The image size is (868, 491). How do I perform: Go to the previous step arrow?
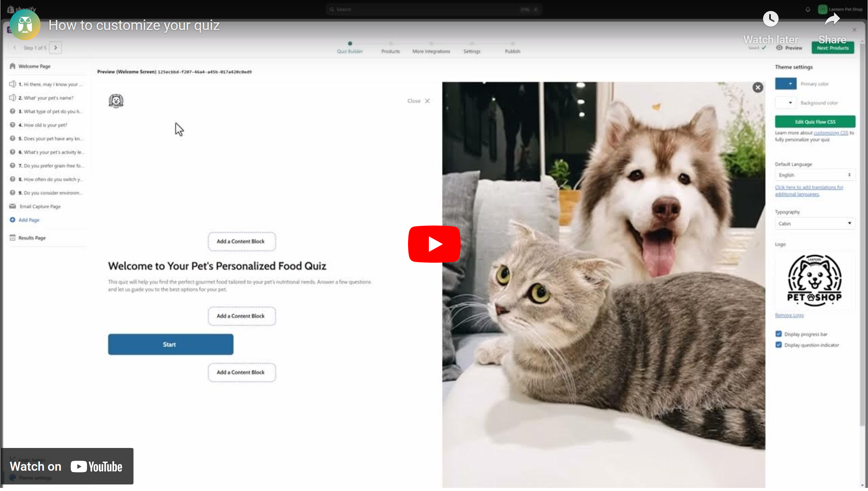coord(14,48)
